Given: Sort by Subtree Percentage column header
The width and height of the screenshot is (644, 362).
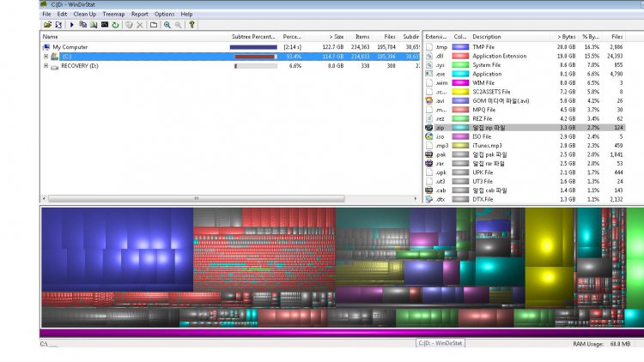Looking at the screenshot, I should (254, 37).
